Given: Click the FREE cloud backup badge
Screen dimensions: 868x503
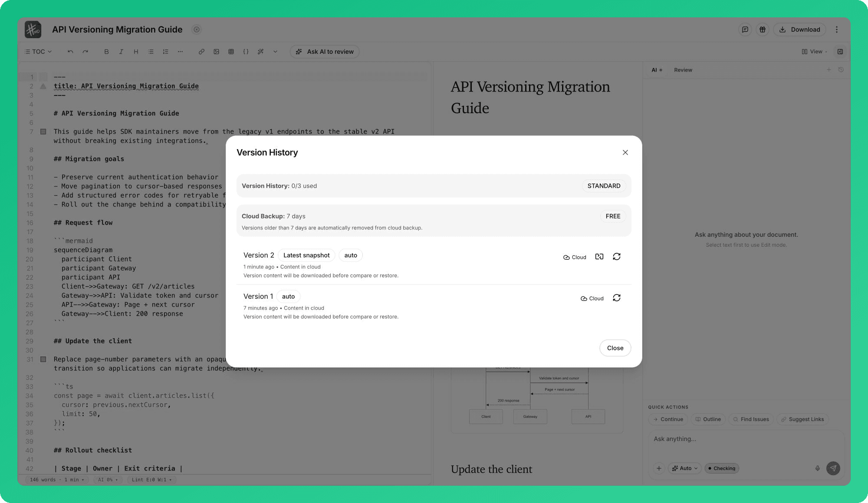Looking at the screenshot, I should click(613, 216).
